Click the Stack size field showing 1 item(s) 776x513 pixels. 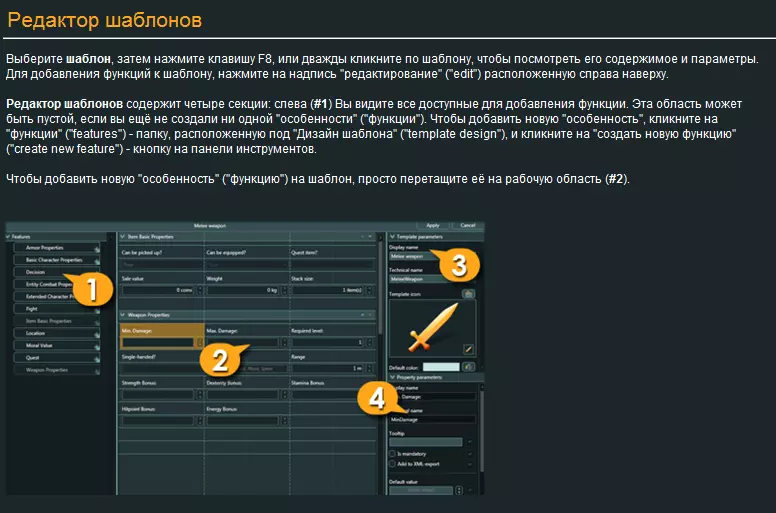coord(328,290)
